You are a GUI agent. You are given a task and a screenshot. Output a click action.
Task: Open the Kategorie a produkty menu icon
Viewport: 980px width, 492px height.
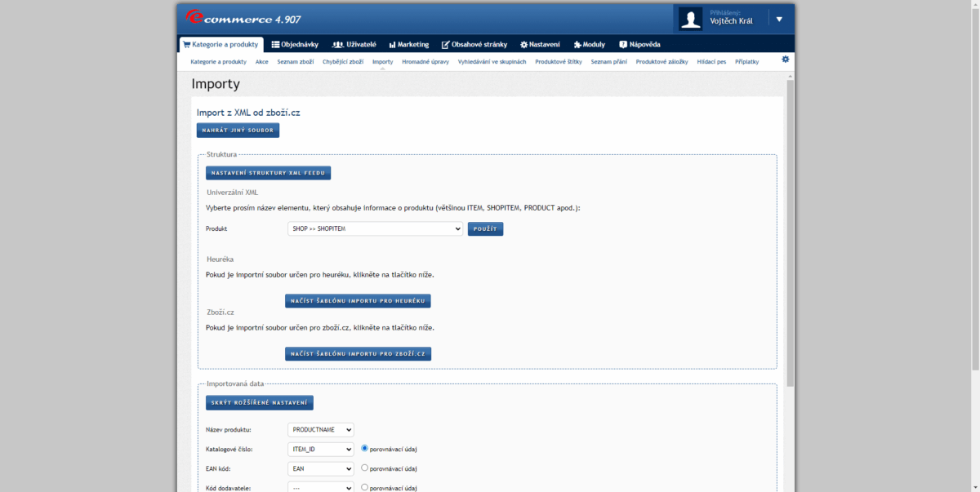pyautogui.click(x=187, y=45)
